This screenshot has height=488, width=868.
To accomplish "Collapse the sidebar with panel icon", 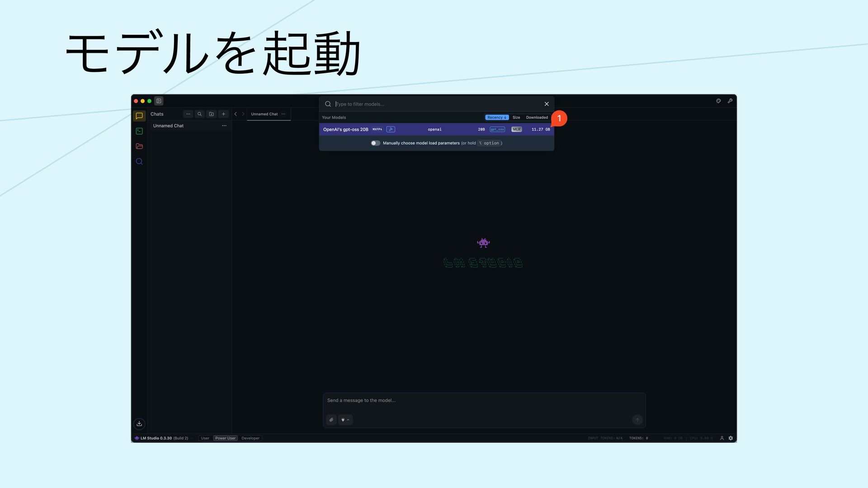I will (159, 101).
